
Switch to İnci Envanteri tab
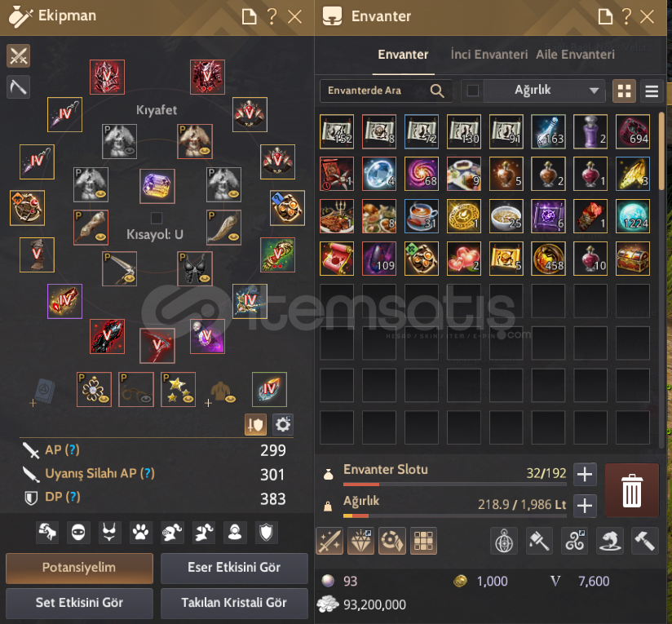(489, 55)
